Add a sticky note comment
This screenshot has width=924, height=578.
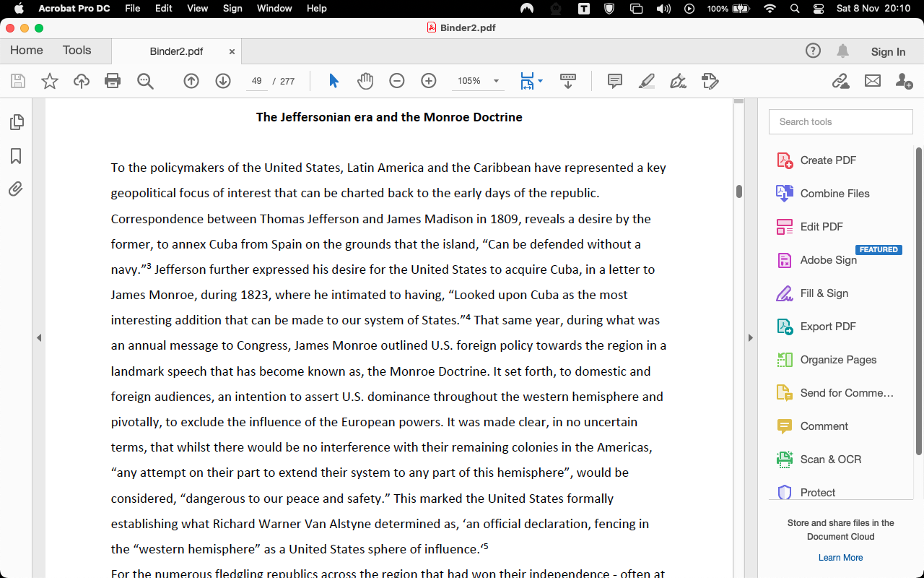615,81
